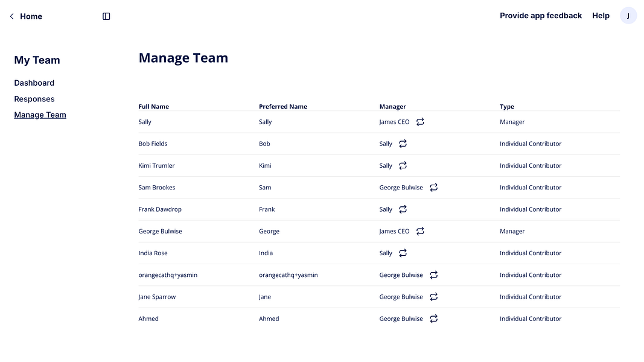Click George Bulwise manager in Jane Sparrow row
The image size is (644, 362).
[401, 297]
